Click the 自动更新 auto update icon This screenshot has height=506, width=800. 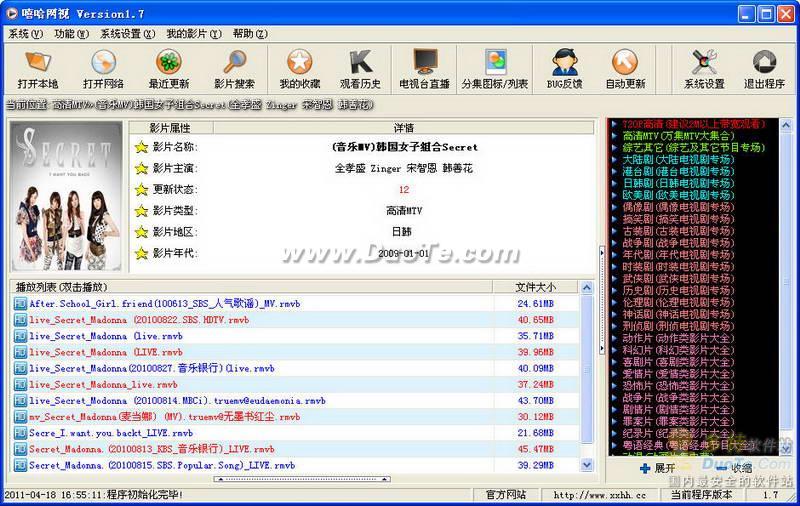coord(625,62)
